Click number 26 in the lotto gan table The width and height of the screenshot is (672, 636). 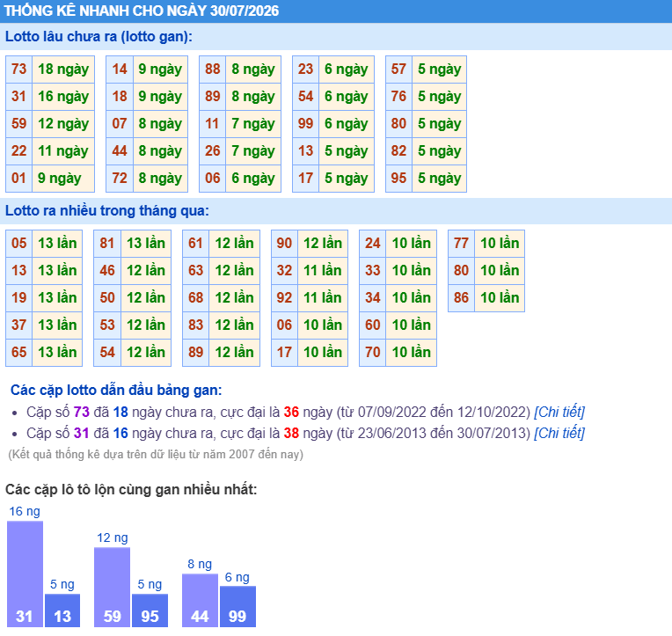213,151
